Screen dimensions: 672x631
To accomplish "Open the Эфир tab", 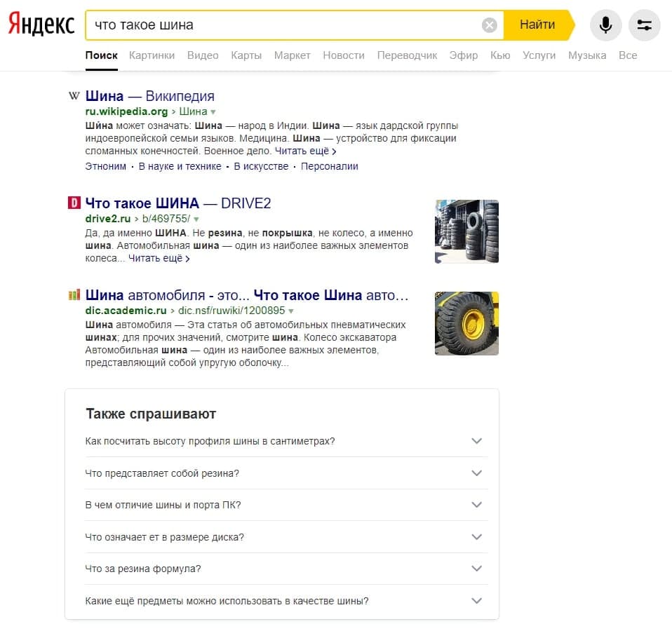I will coord(463,55).
